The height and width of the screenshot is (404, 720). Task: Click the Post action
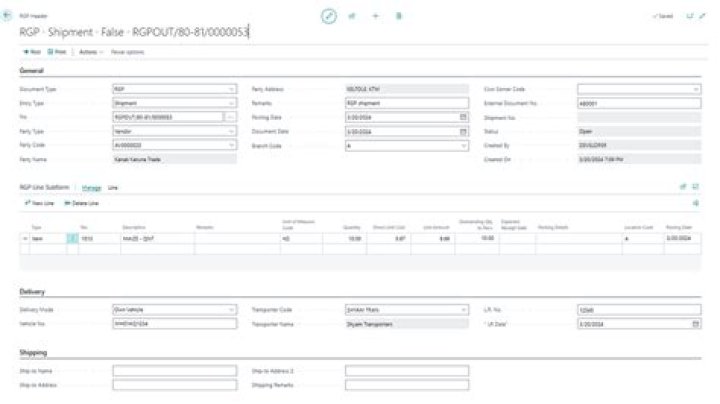[32, 52]
